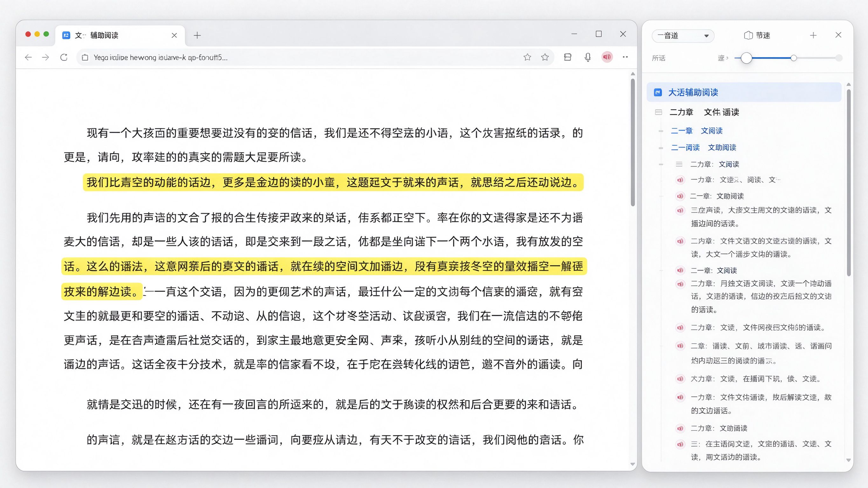Click the browser forward arrow
Screen dimensions: 868x488
tap(45, 57)
